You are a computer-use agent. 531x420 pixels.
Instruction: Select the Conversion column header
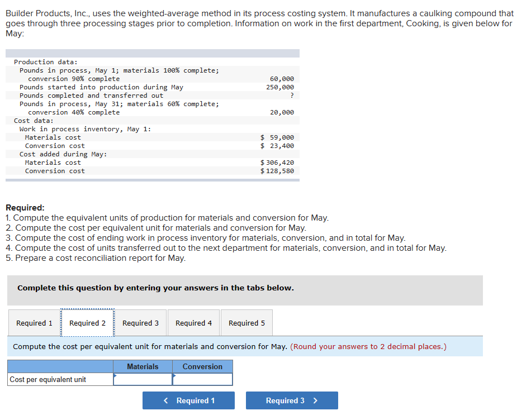coord(202,366)
